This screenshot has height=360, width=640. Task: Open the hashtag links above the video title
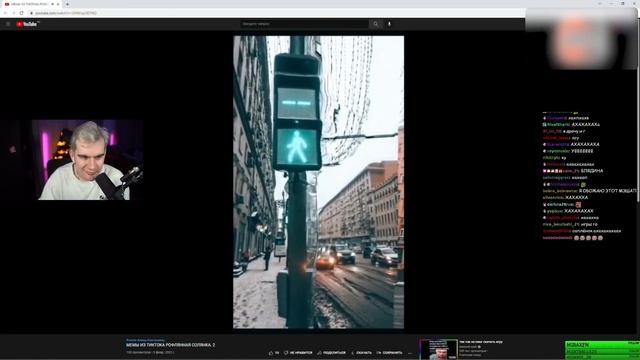pos(145,340)
